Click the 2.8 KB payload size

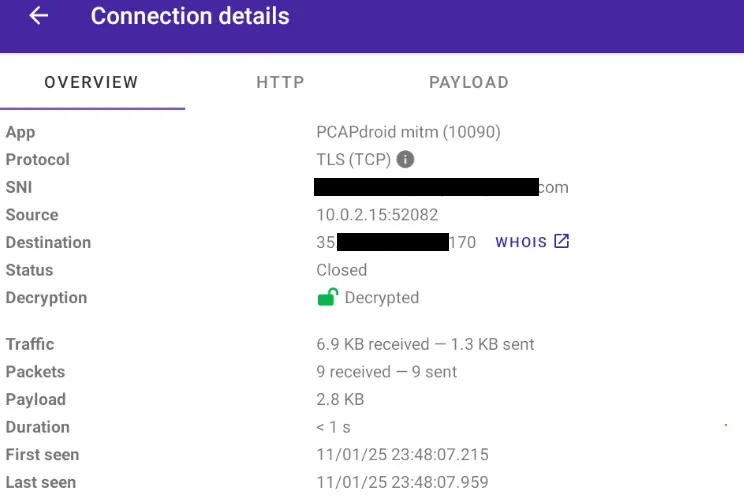pos(340,399)
